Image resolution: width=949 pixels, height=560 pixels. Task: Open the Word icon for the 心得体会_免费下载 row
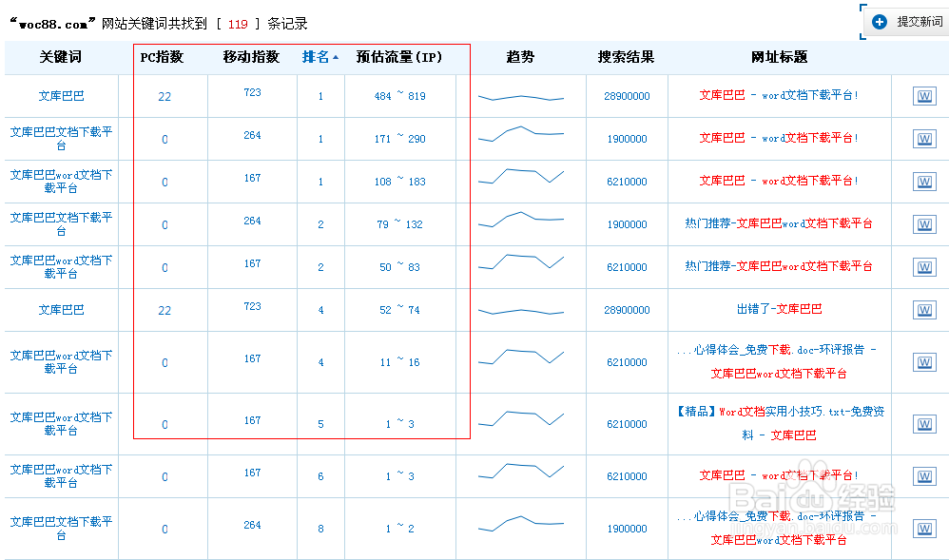point(924,362)
